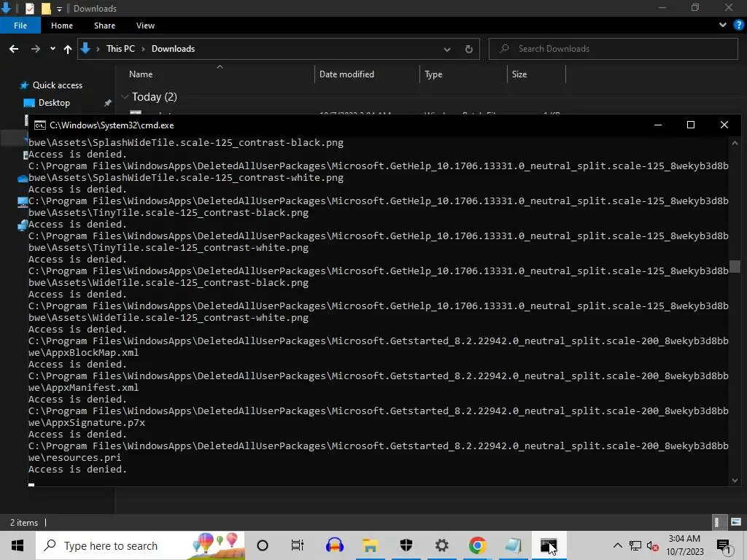Expand address bar history dropdown

point(447,49)
